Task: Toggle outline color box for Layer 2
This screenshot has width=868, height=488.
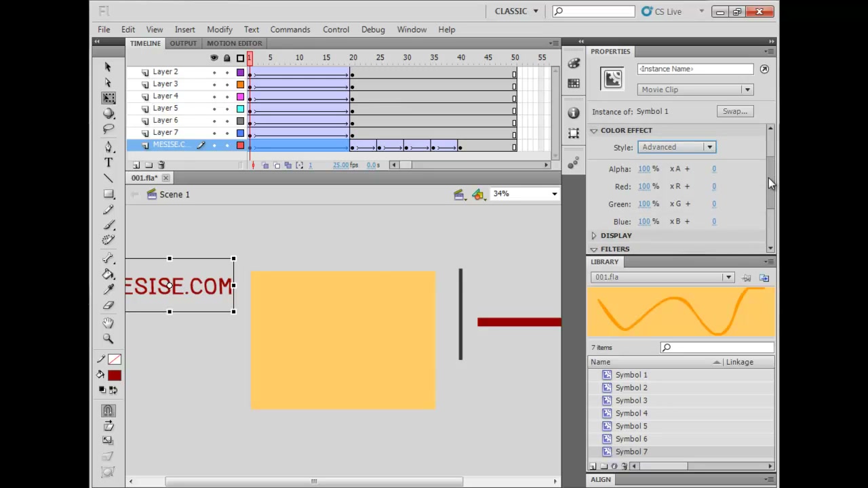Action: pos(240,72)
